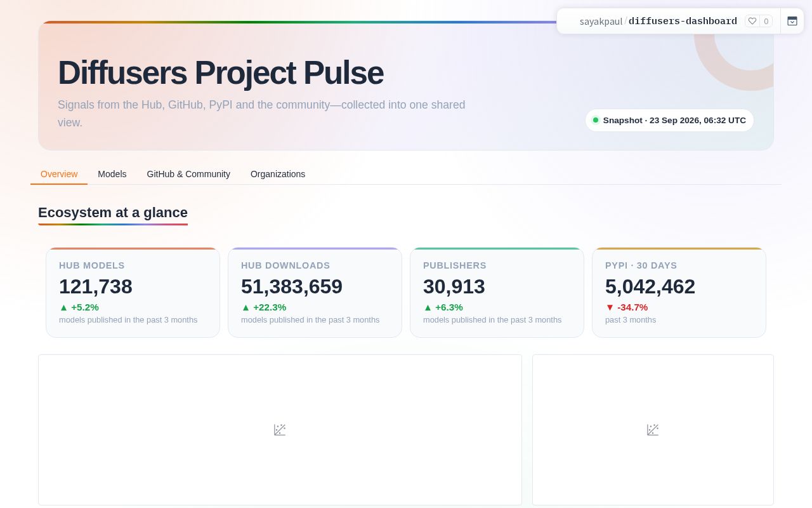
Task: Click the -34.7% decline indicator
Action: click(x=627, y=307)
